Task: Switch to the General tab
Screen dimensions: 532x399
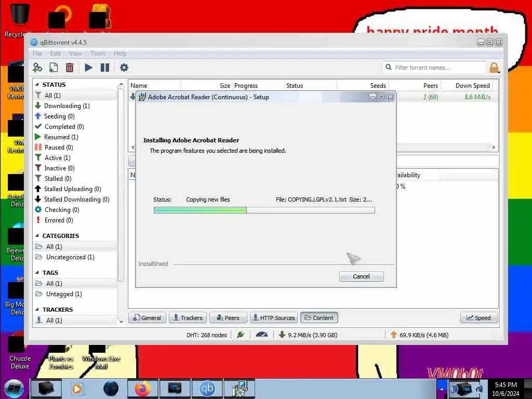Action: pyautogui.click(x=147, y=317)
